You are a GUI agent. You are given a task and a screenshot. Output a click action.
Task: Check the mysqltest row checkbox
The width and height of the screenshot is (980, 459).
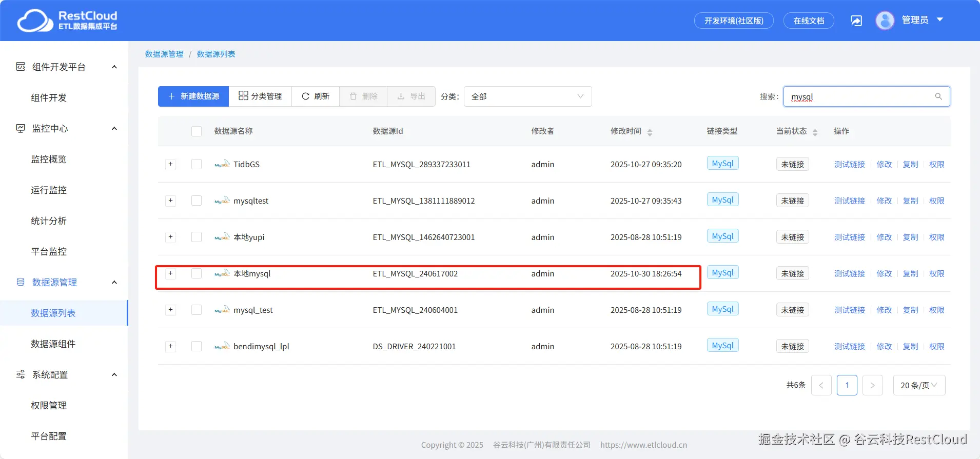click(197, 201)
